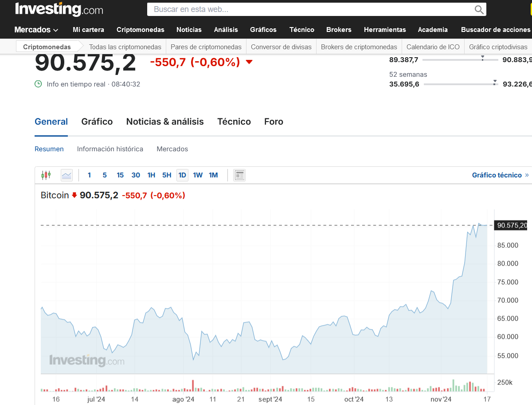Set chart interval to 1H
532x405 pixels.
coord(151,175)
